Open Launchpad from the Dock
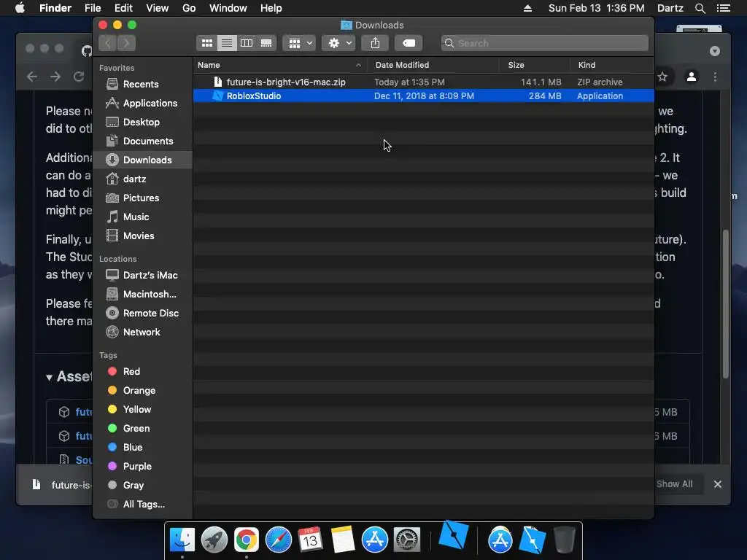747x560 pixels. coord(214,540)
